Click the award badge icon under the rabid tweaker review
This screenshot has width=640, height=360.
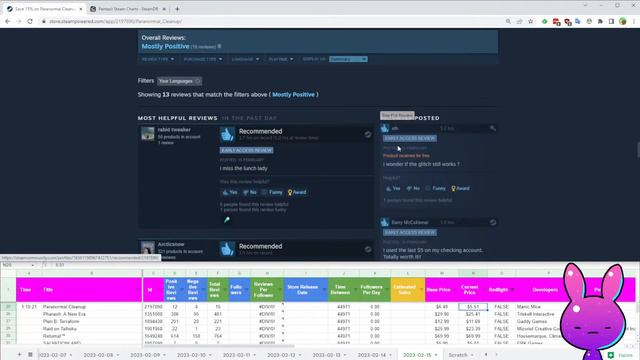(227, 220)
